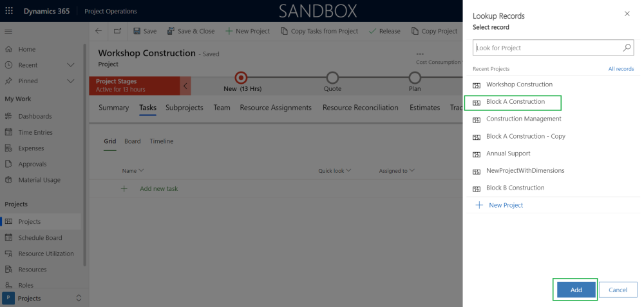Go back using the arrow icon

[99, 31]
